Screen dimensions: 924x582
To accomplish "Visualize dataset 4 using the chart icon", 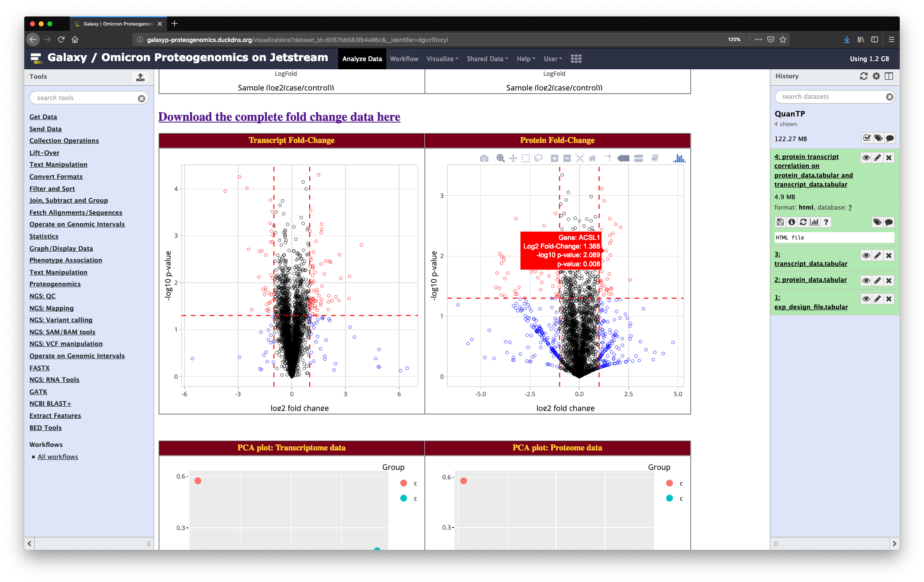I will pyautogui.click(x=814, y=222).
